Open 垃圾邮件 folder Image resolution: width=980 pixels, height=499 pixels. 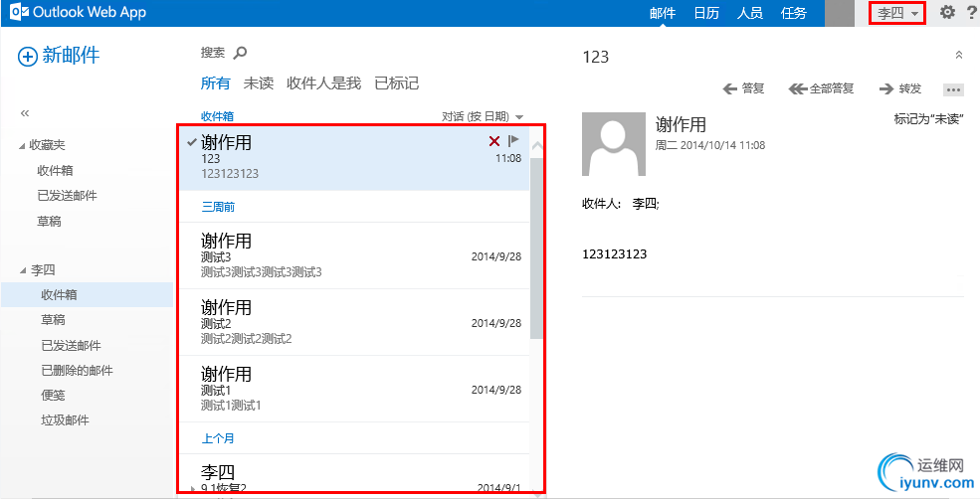(x=65, y=420)
